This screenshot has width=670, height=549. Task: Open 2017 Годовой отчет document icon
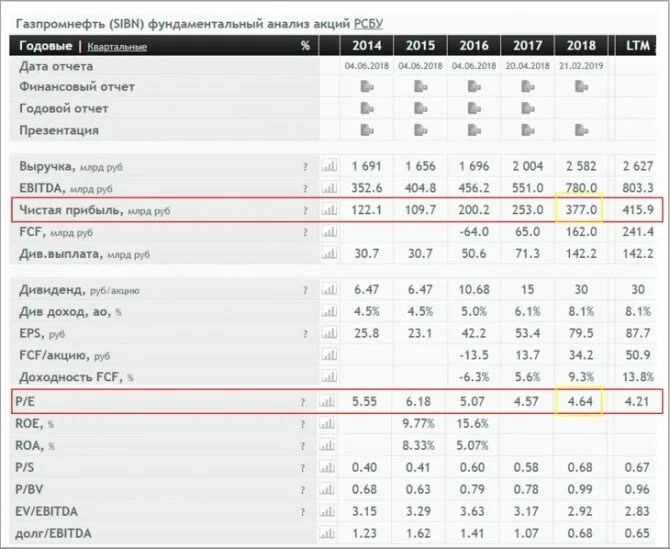tap(528, 108)
